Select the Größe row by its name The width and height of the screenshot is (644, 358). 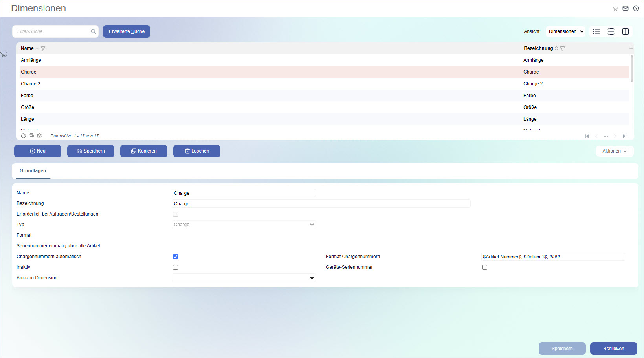28,107
